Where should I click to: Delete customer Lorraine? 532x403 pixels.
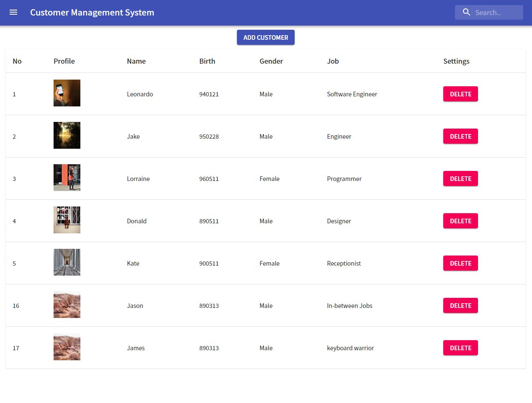pos(460,178)
